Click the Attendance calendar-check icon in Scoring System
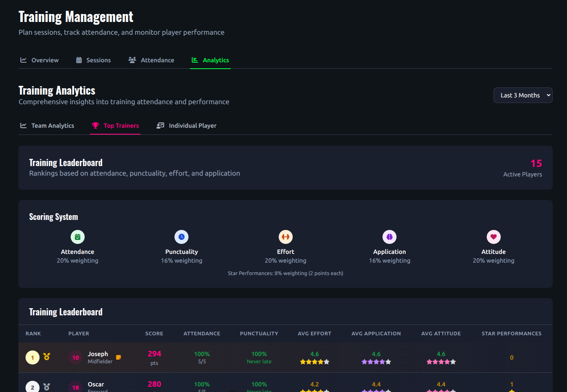This screenshot has width=567, height=392. point(77,237)
